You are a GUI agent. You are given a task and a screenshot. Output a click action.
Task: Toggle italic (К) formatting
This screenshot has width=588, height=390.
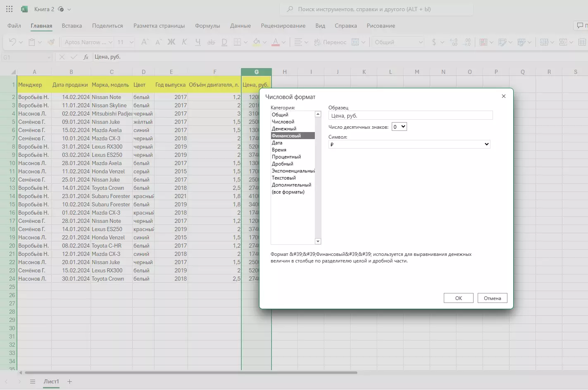point(184,42)
